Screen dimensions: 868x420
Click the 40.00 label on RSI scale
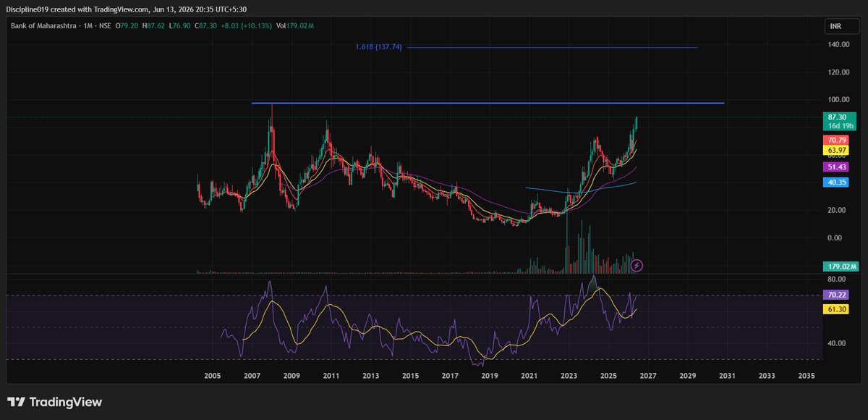(x=838, y=343)
